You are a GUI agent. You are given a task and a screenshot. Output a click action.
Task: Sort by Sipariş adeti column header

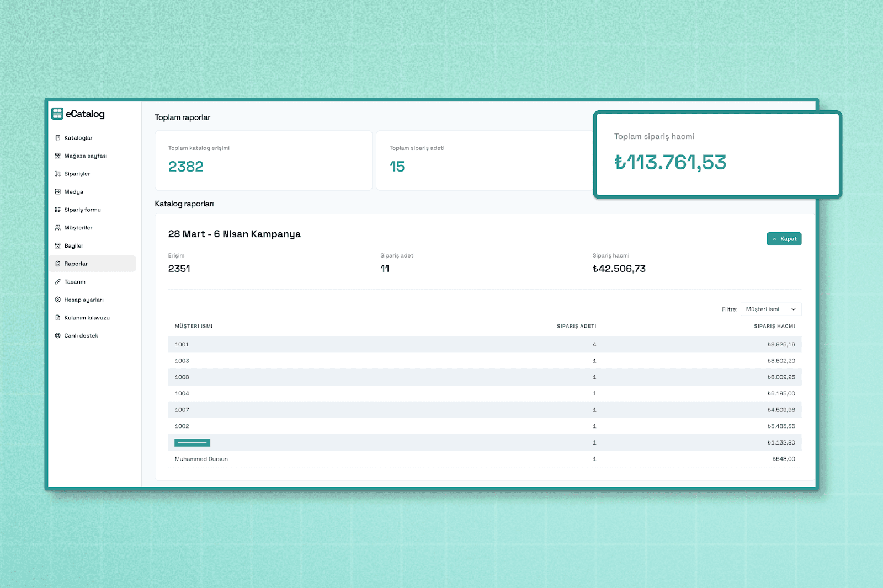[x=576, y=326]
